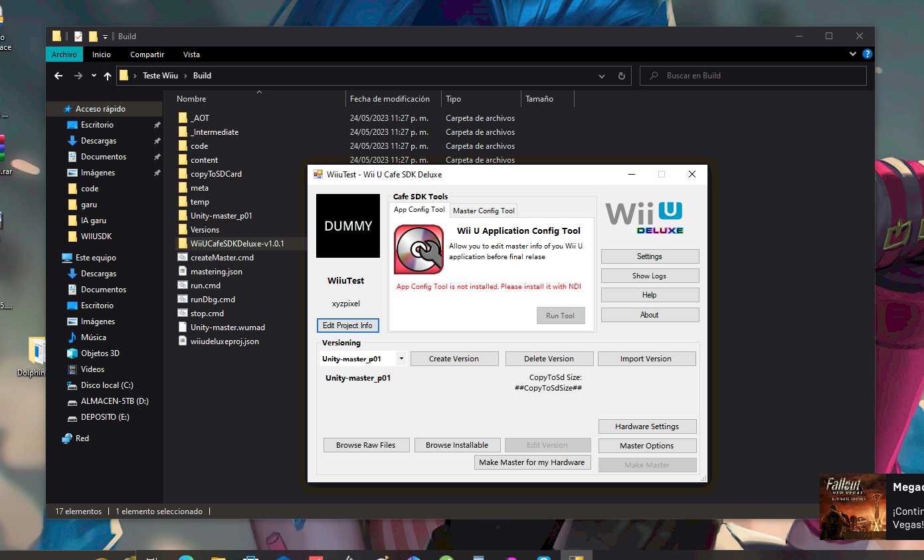Click the App Config Tool disc icon
The width and height of the screenshot is (924, 560).
pyautogui.click(x=419, y=250)
